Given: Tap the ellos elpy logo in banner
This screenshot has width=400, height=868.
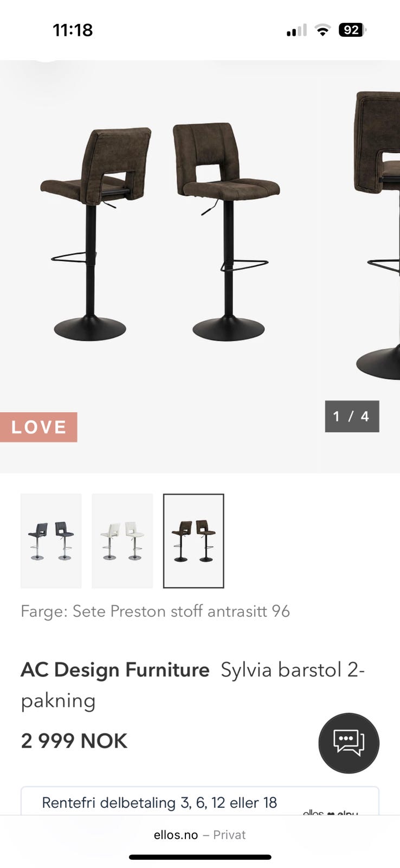Looking at the screenshot, I should tap(330, 812).
